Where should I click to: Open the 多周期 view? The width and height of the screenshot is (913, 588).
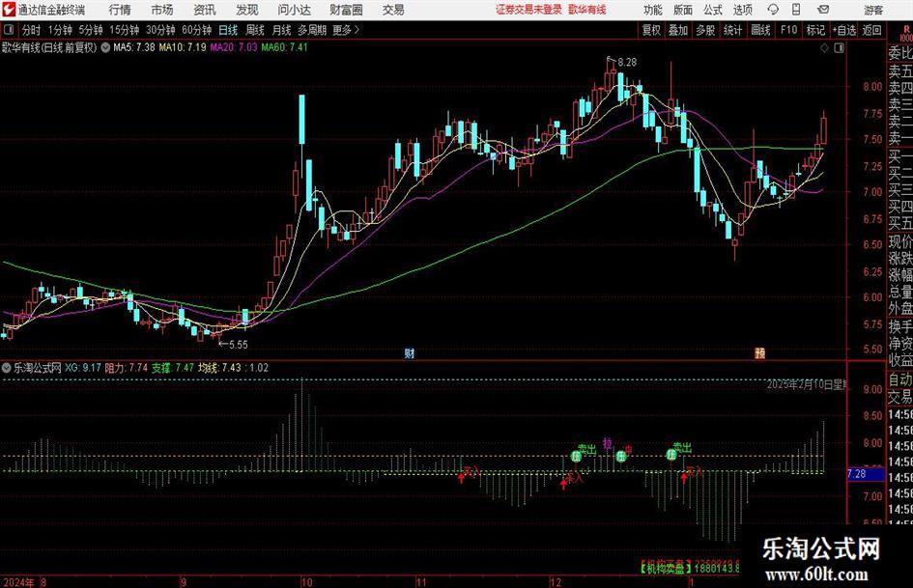tap(312, 30)
